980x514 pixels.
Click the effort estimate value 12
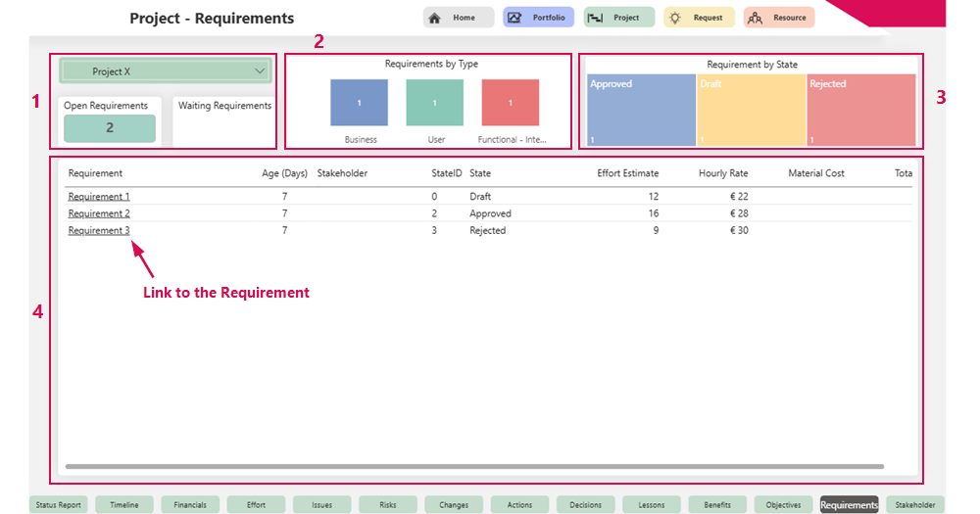click(x=653, y=196)
